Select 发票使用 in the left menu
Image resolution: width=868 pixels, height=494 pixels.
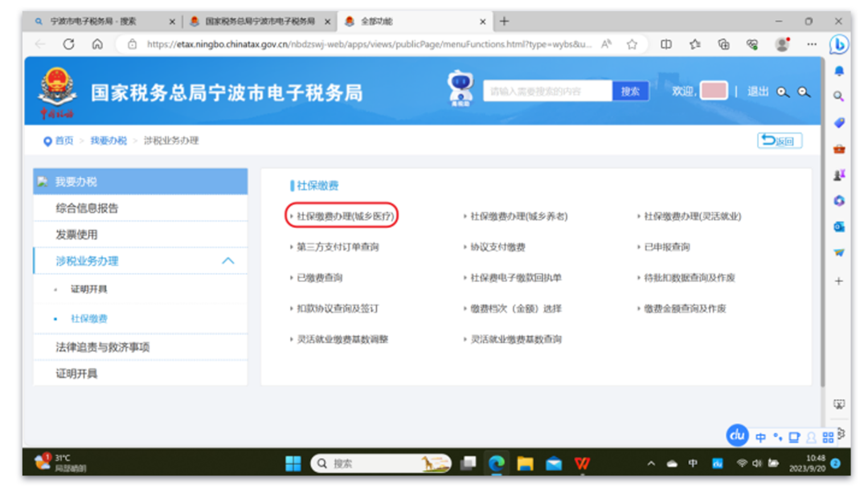click(x=76, y=235)
